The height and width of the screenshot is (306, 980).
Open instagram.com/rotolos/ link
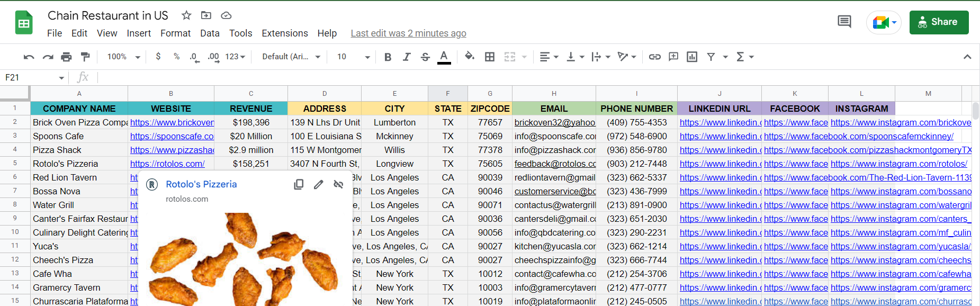[898, 164]
